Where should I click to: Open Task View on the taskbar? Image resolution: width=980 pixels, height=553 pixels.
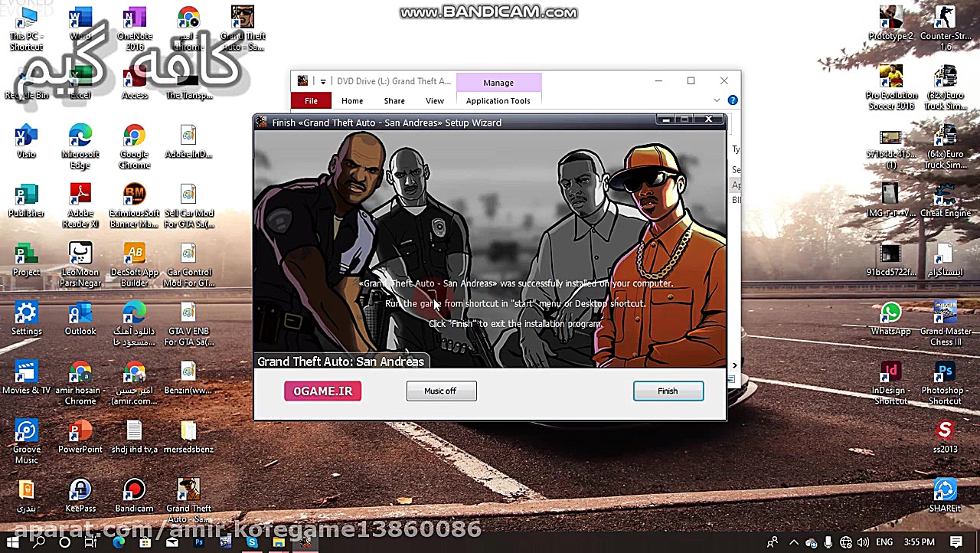click(91, 542)
